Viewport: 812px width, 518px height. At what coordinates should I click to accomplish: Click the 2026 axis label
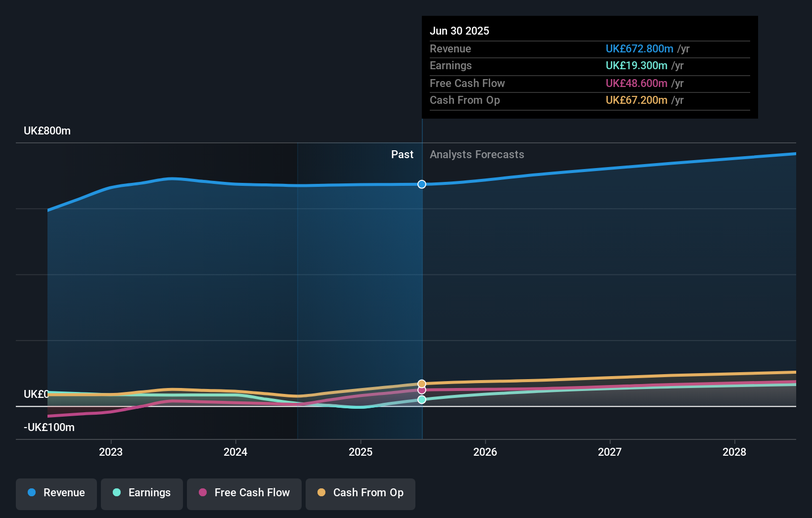click(x=486, y=452)
